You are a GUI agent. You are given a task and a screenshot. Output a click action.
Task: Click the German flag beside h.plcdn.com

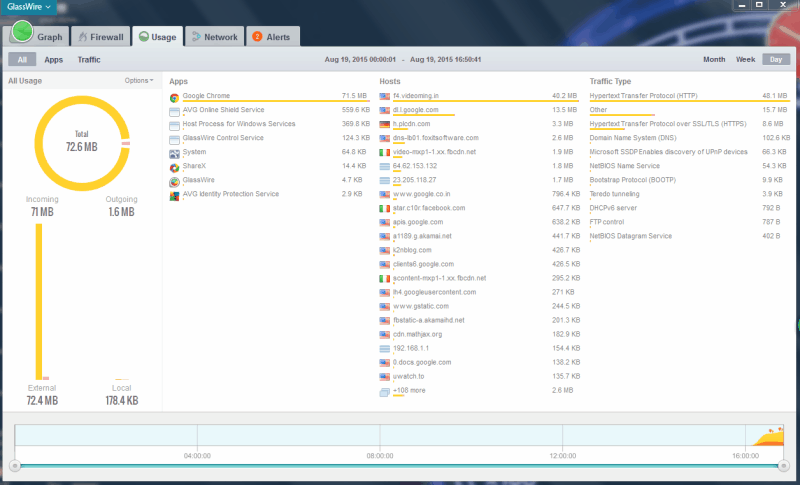pyautogui.click(x=385, y=124)
